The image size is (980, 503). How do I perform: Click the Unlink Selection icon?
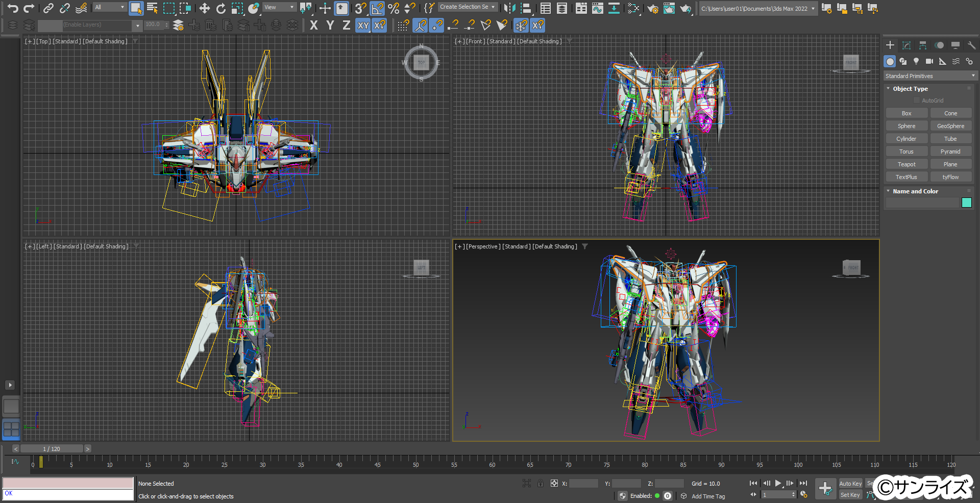click(64, 8)
